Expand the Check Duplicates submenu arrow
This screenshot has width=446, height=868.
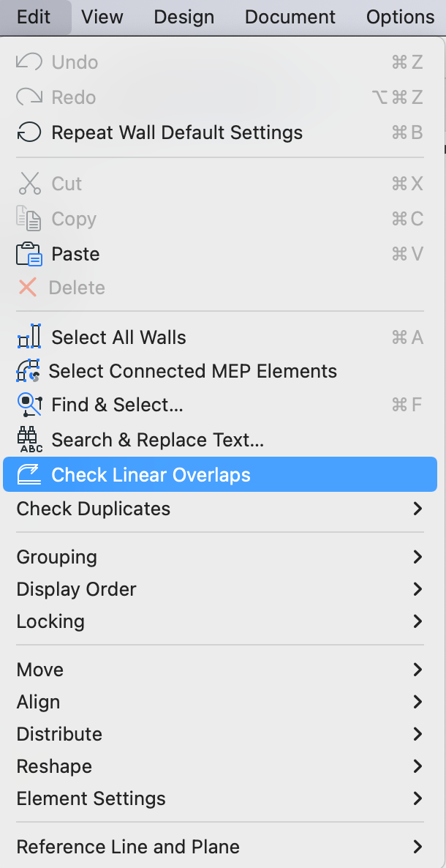(417, 508)
